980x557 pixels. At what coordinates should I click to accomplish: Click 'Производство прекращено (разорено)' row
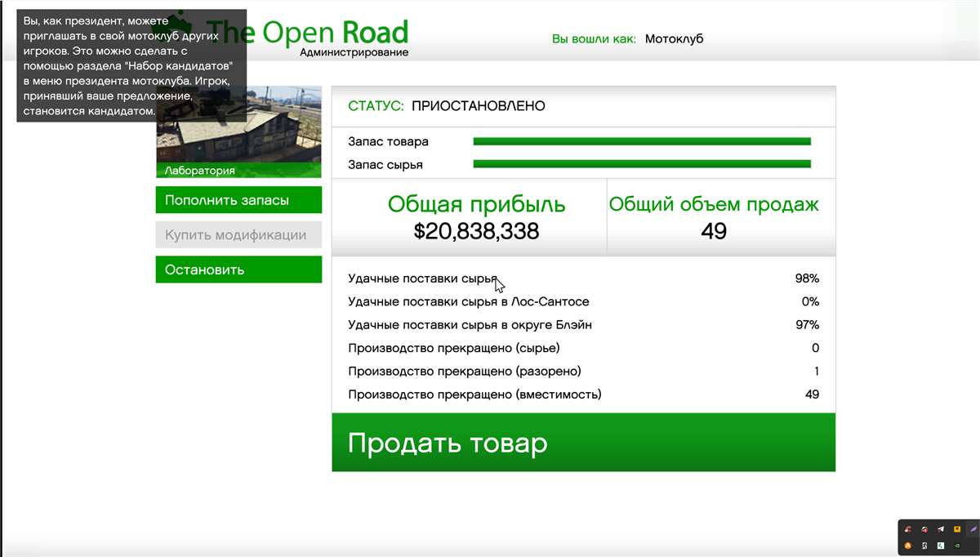pyautogui.click(x=583, y=371)
